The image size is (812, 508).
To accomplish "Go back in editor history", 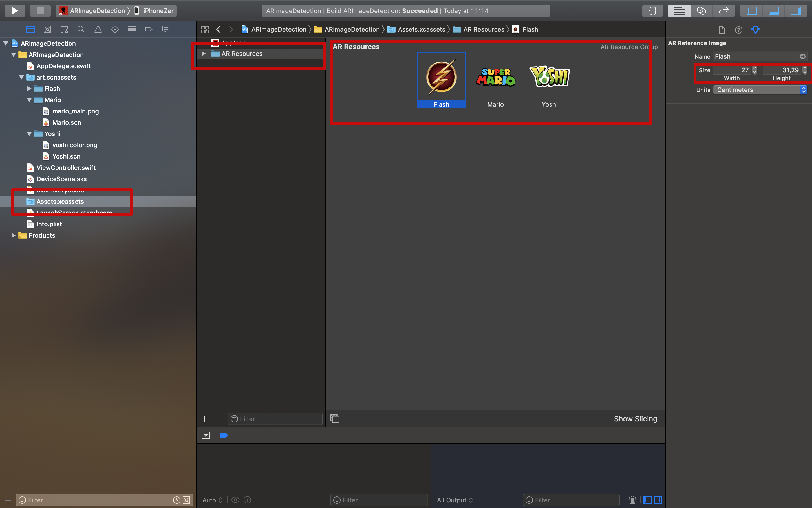I will 219,29.
